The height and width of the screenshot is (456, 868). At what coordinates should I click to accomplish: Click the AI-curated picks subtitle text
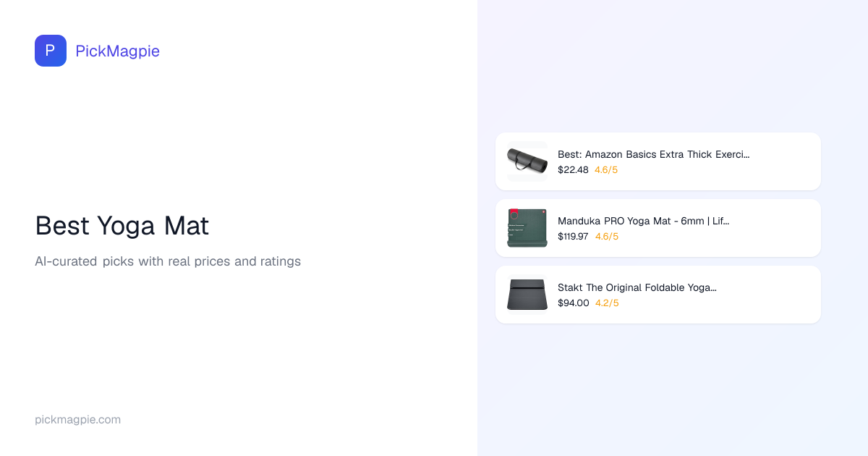(168, 261)
